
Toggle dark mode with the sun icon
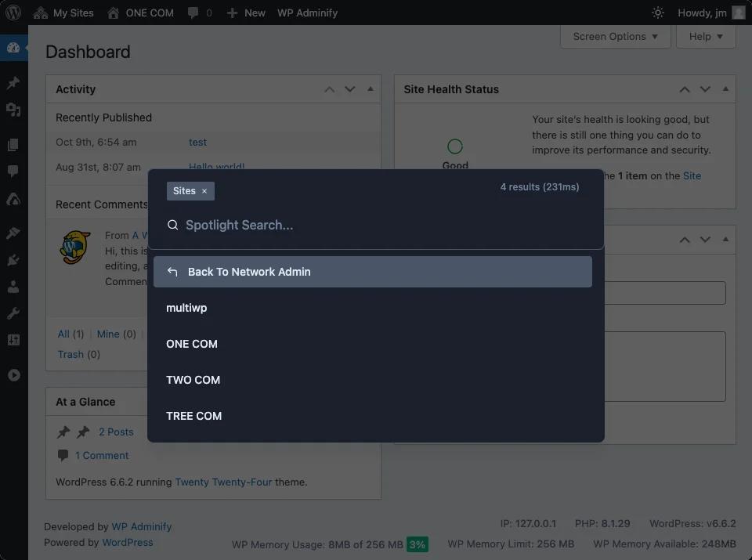click(656, 13)
